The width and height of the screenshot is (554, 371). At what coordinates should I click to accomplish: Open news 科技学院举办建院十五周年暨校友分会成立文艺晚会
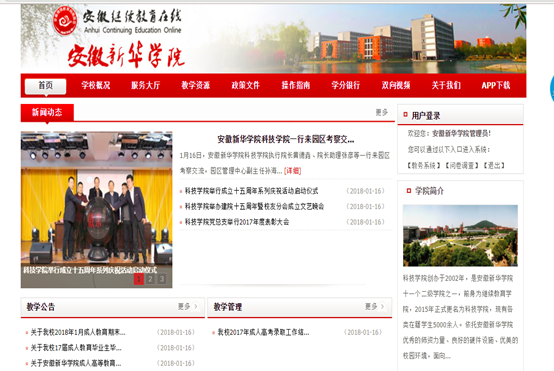(254, 207)
